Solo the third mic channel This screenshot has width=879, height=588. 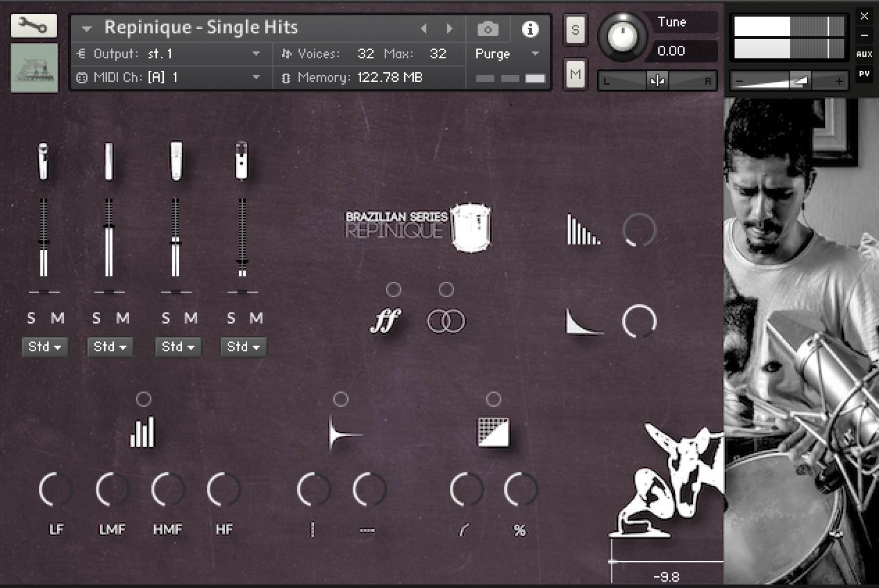pyautogui.click(x=165, y=319)
